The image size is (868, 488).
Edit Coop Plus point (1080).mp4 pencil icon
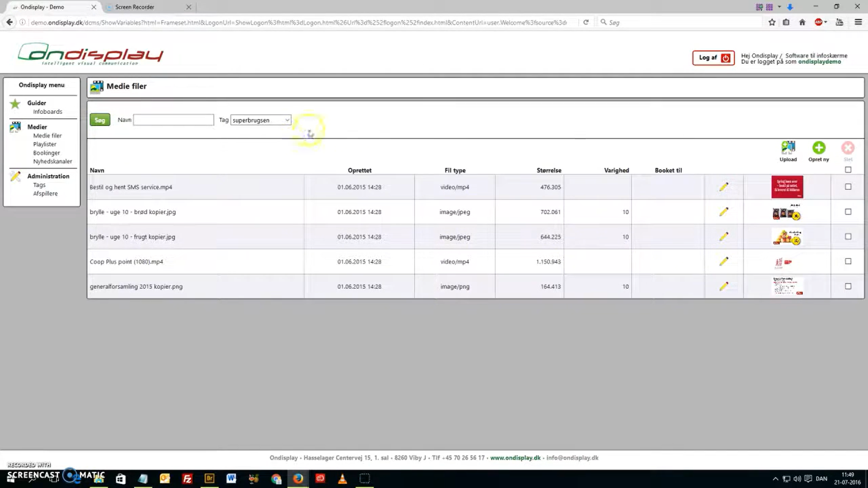tap(724, 262)
